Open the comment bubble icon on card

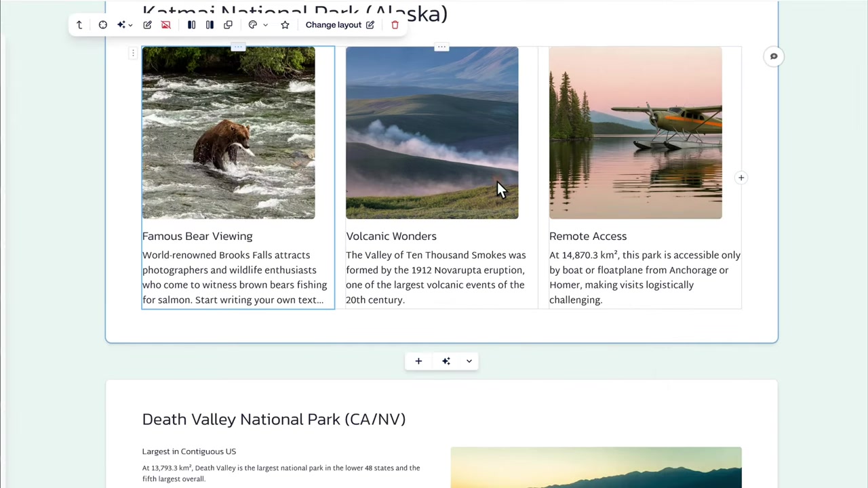pos(774,56)
